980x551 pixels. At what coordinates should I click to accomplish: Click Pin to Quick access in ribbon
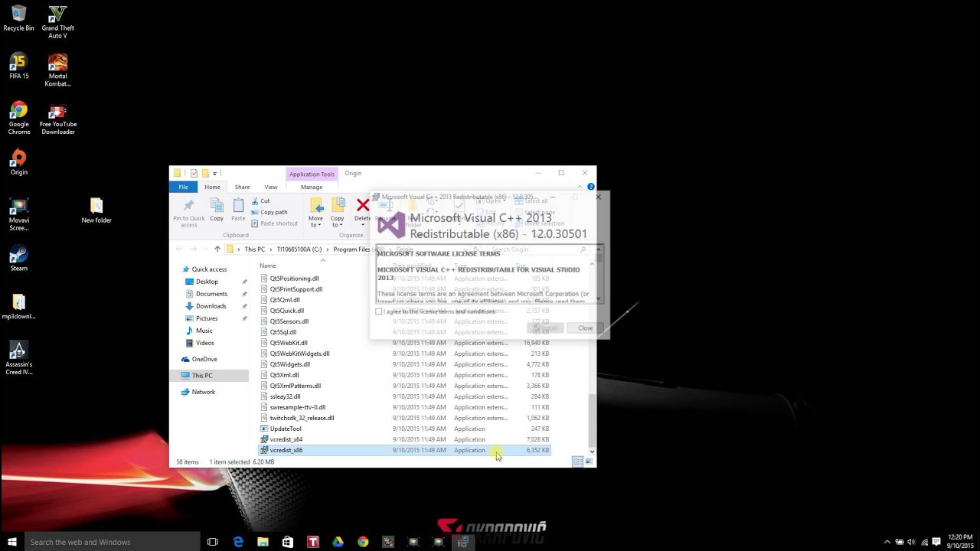pos(189,213)
